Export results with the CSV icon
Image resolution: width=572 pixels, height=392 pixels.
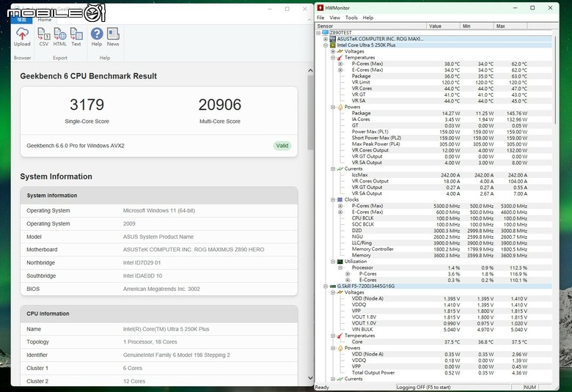(x=44, y=34)
